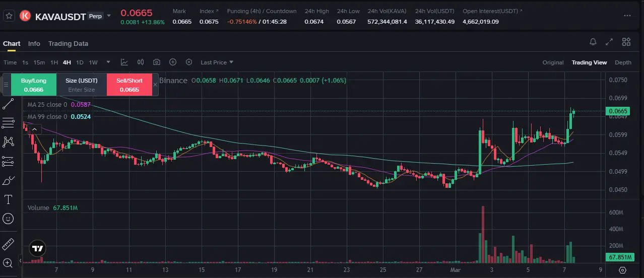Click the Sell/Short 0.0665 button

[x=130, y=85]
